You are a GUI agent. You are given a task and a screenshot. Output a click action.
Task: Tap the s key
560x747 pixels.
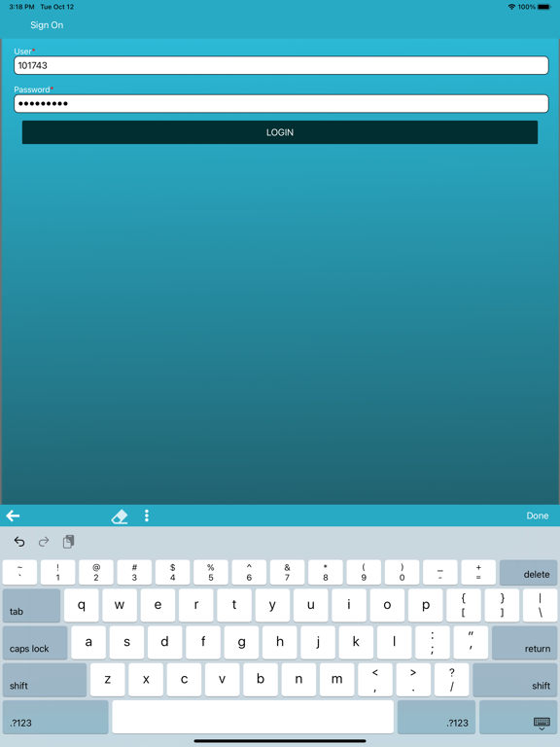click(126, 643)
